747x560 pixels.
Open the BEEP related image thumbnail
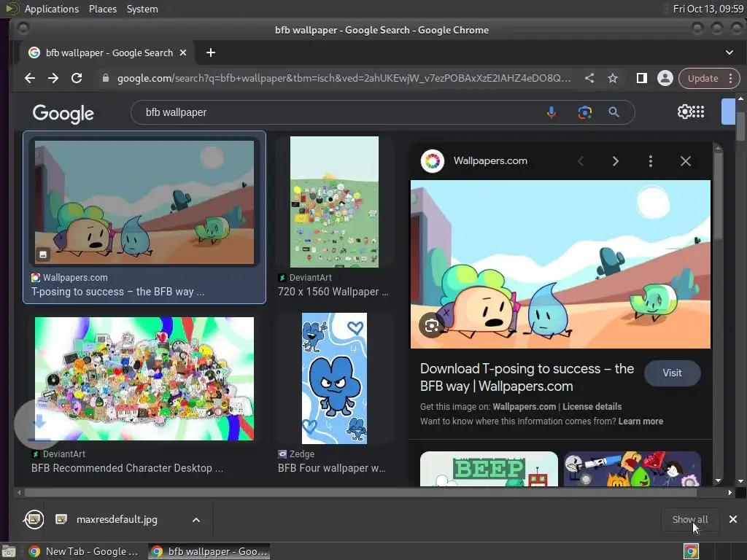(x=489, y=469)
